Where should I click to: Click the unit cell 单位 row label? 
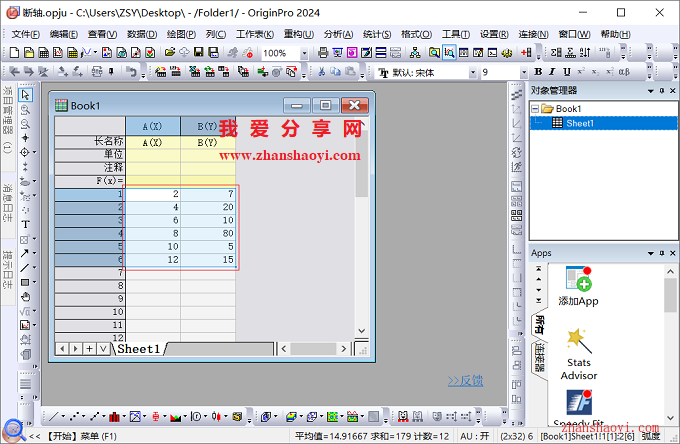[x=90, y=154]
